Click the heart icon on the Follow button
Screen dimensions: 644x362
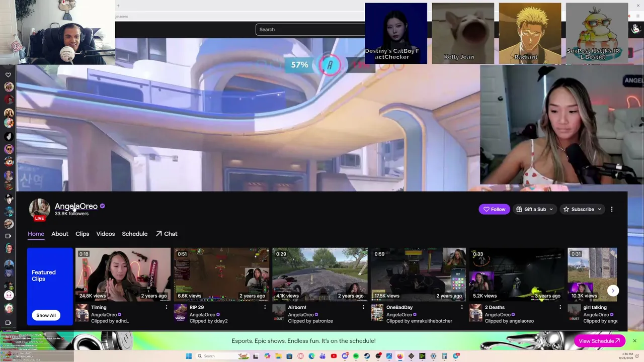pos(486,209)
